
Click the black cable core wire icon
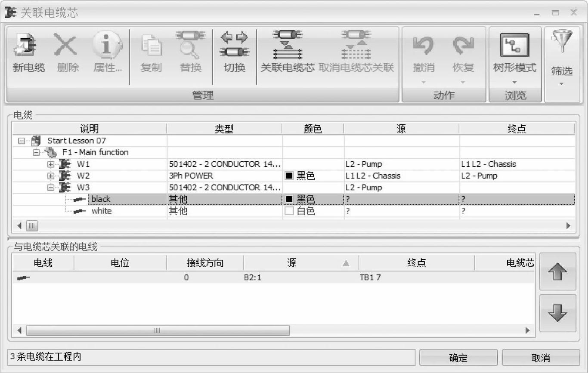point(80,199)
